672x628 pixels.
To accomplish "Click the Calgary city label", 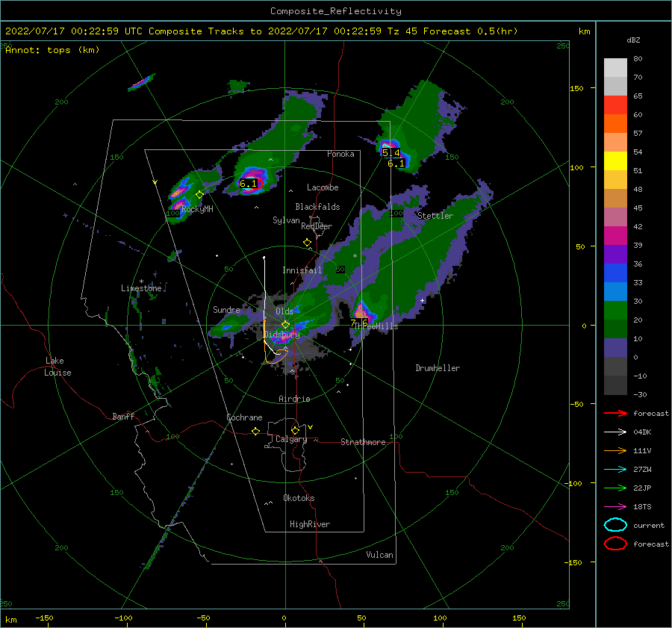I will tap(291, 439).
